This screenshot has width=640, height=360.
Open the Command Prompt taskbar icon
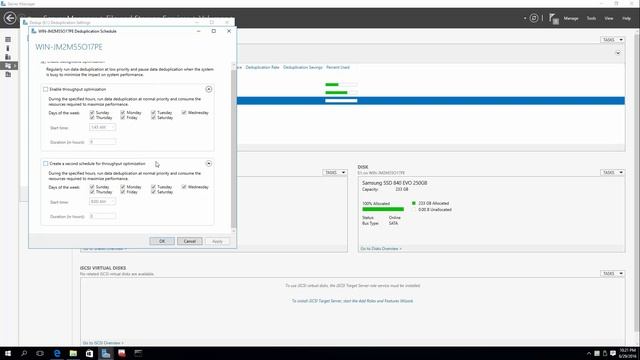pos(138,353)
